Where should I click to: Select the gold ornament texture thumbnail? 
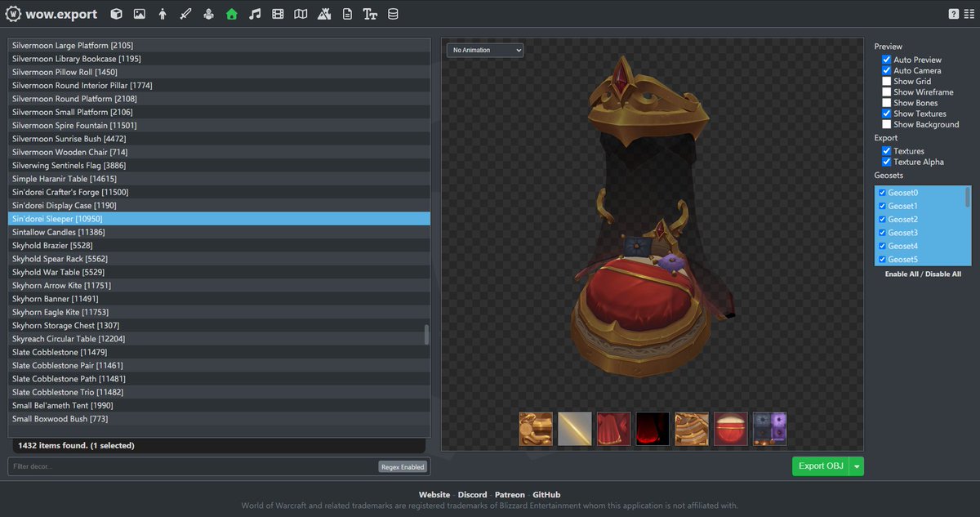[x=536, y=429]
